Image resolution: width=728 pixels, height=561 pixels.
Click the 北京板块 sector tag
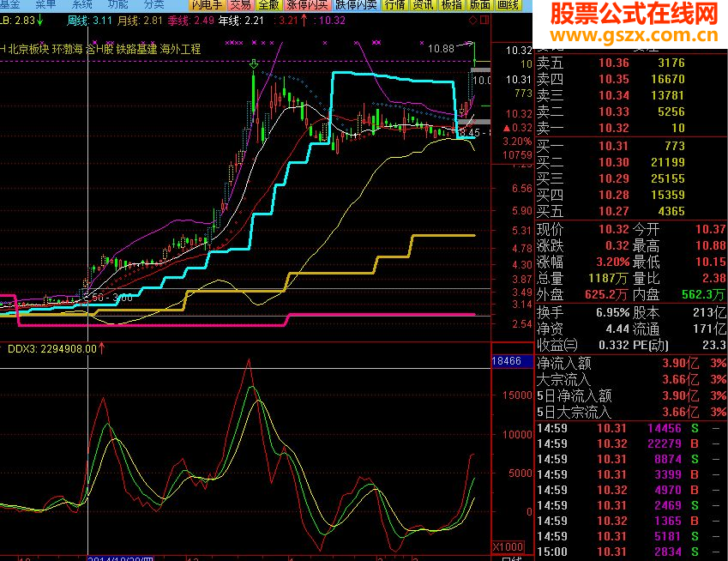click(28, 49)
